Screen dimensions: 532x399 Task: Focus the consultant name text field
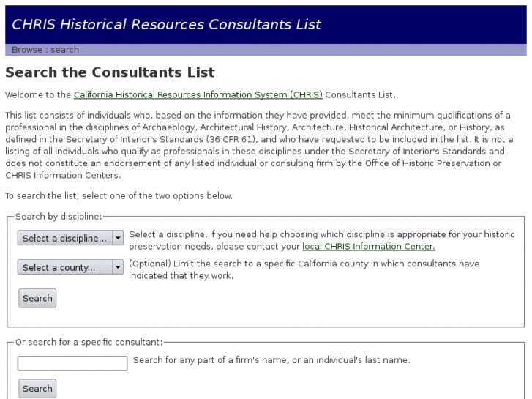point(72,363)
